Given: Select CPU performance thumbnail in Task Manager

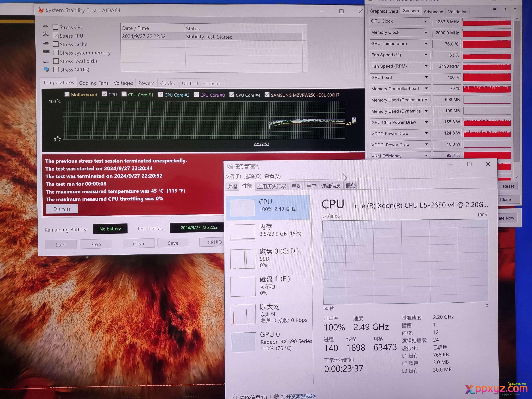Looking at the screenshot, I should pos(242,208).
